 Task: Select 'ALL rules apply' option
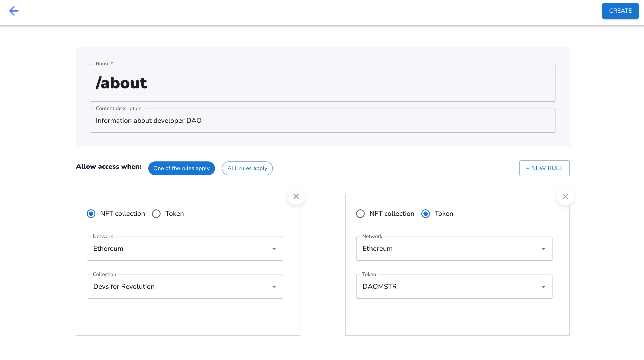[x=247, y=168]
